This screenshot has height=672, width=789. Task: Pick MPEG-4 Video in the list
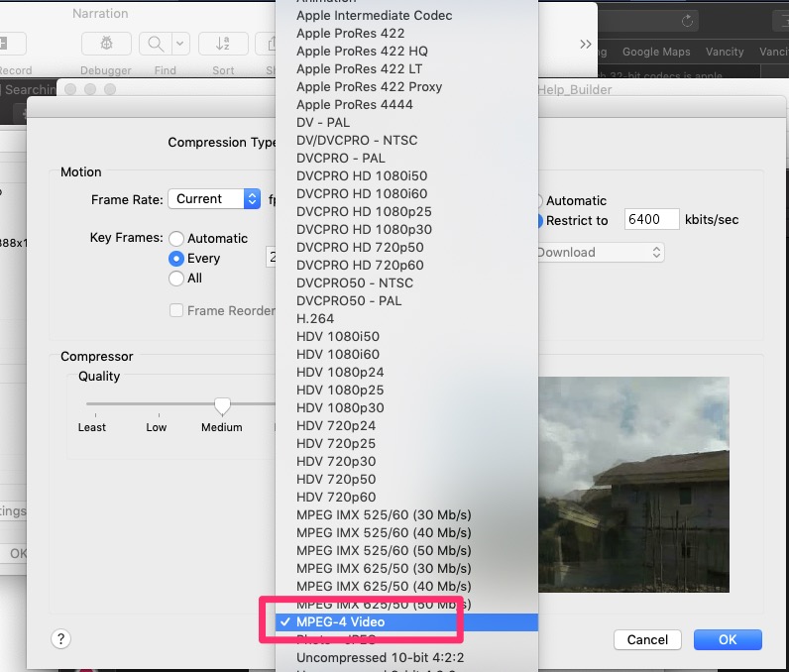340,622
